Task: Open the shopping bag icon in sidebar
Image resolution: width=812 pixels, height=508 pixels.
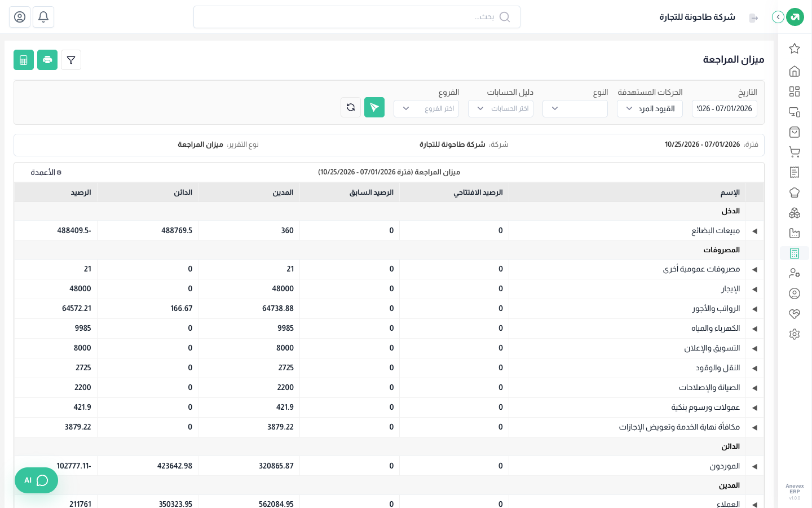Action: click(x=795, y=132)
